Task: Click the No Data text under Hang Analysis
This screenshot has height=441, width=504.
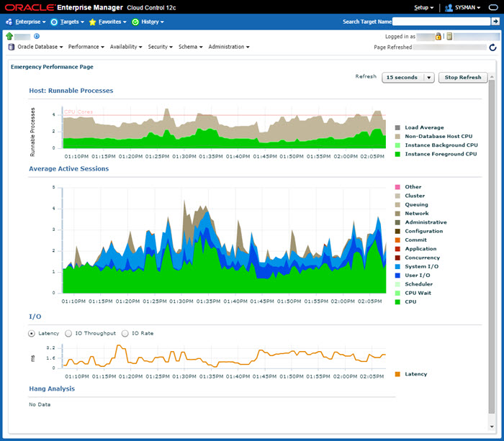Action: [x=40, y=404]
